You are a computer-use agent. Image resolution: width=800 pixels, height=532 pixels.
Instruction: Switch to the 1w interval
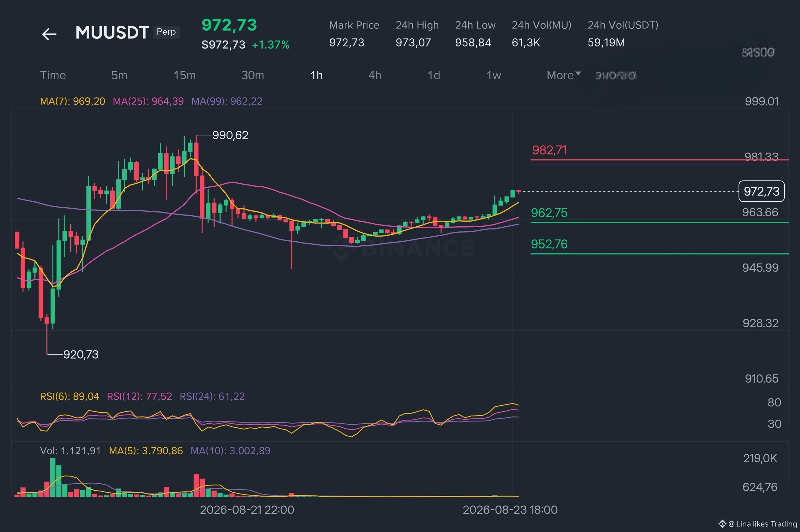(494, 75)
